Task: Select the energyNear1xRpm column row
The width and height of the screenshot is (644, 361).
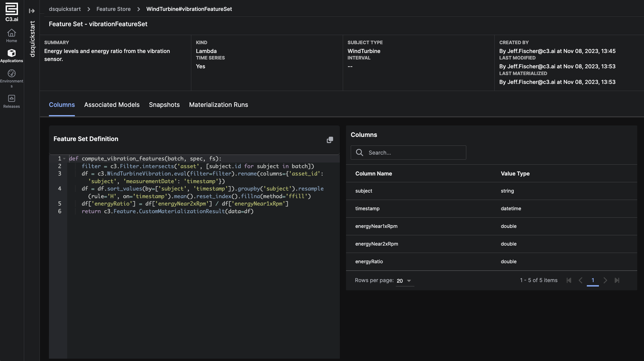Action: [x=492, y=226]
